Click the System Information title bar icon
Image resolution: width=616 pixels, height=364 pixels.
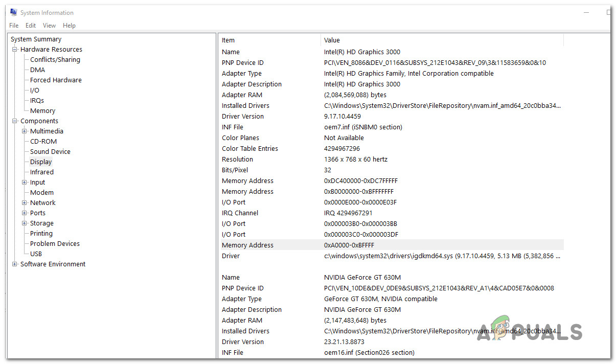13,13
